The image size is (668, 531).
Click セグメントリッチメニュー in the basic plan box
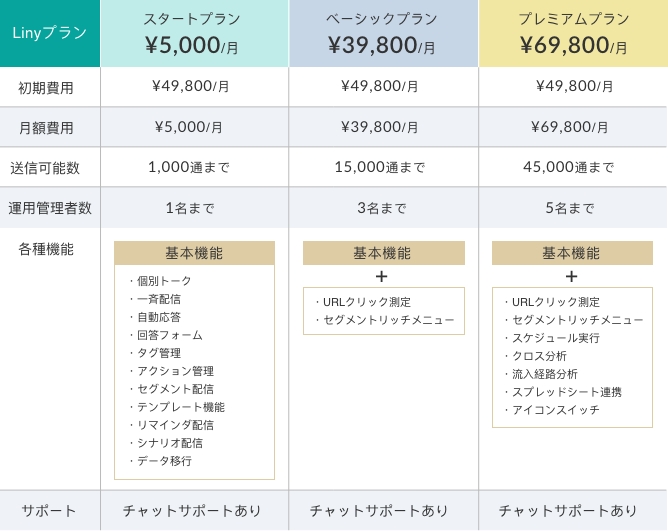pos(389,320)
